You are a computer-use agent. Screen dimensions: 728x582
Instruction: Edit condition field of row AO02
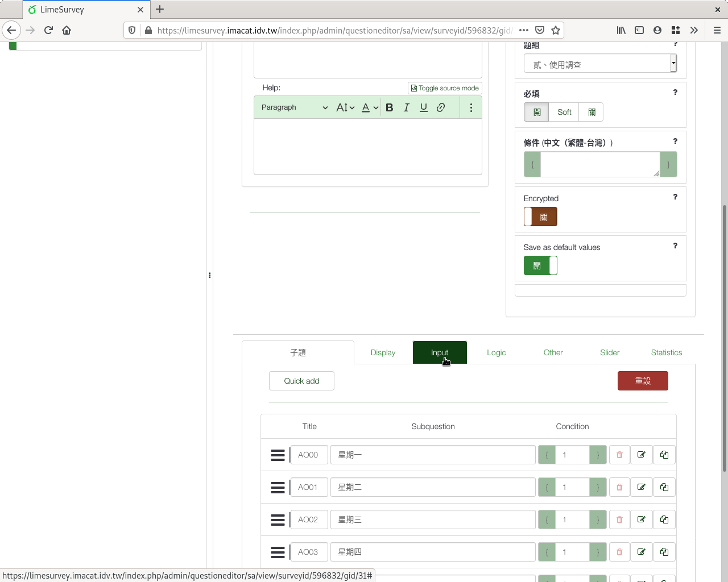[572, 519]
